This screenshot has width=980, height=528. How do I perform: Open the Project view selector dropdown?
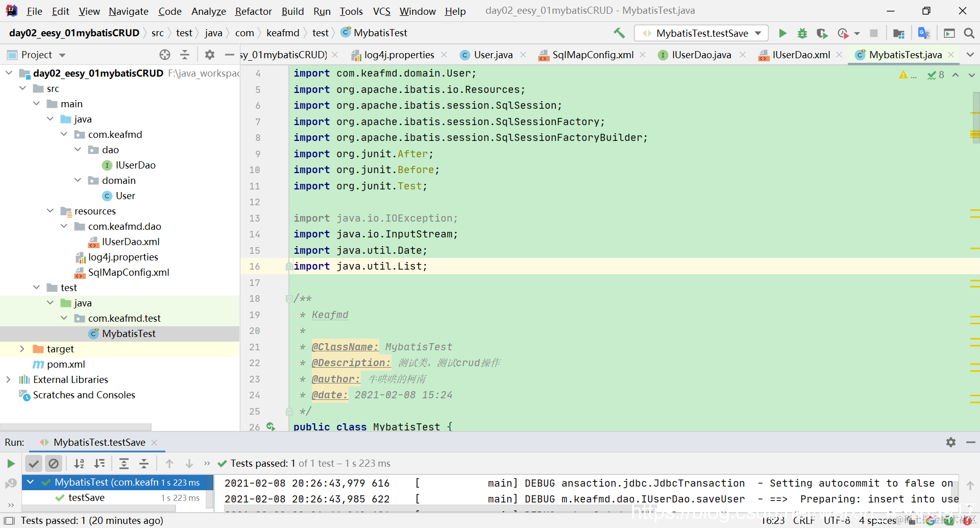62,55
